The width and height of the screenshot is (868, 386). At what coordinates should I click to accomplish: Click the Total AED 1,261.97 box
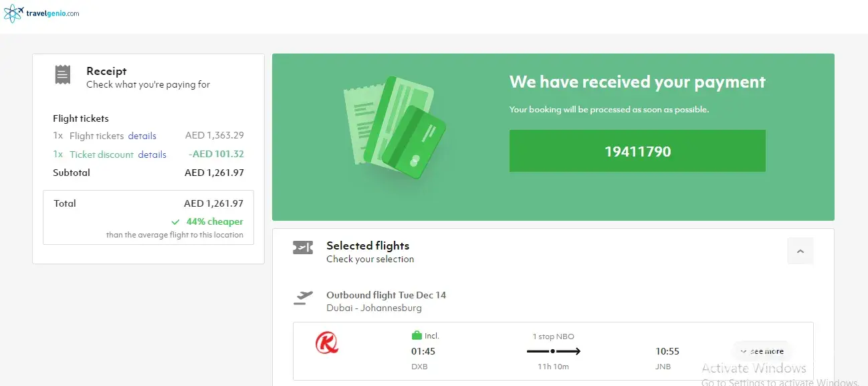(x=148, y=217)
